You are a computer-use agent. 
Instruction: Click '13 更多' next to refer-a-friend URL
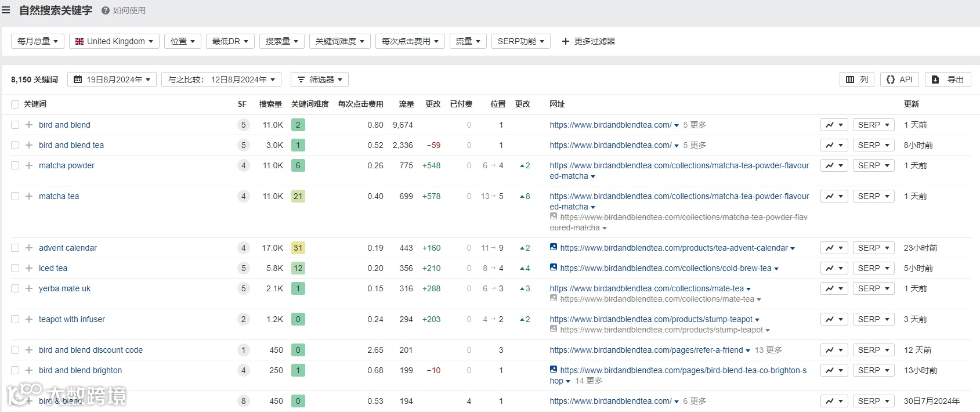coord(768,350)
